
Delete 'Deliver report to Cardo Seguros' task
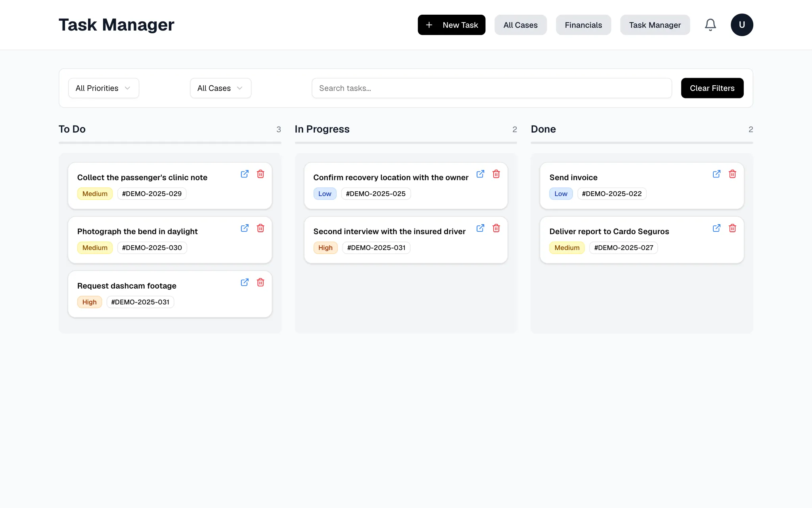tap(732, 228)
